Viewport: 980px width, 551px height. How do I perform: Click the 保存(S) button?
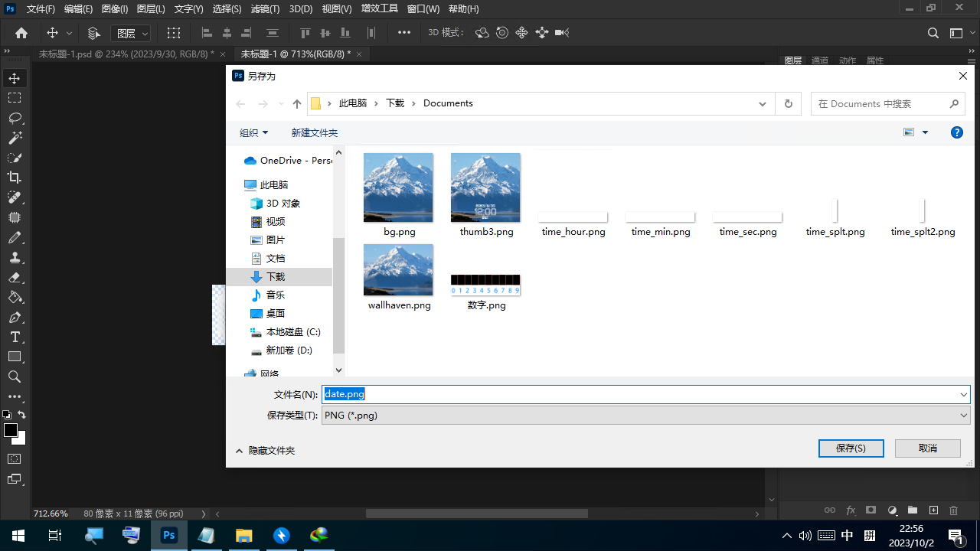pyautogui.click(x=851, y=448)
